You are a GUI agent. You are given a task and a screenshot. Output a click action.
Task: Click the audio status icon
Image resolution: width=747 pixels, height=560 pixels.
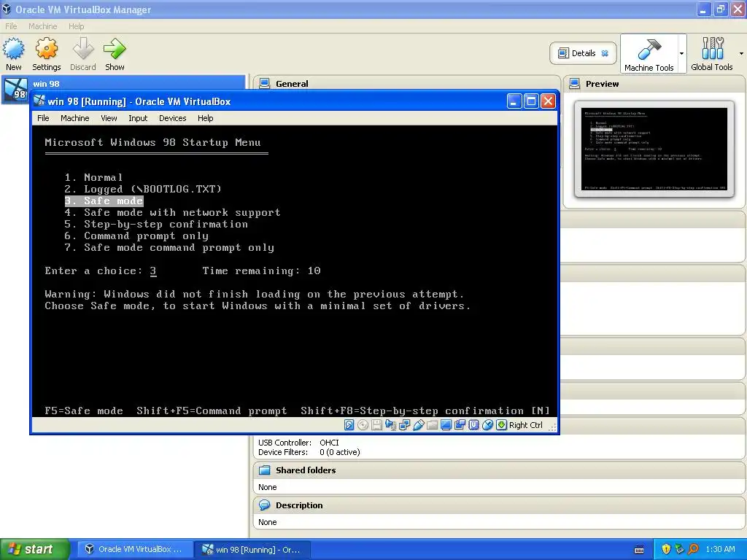(390, 425)
